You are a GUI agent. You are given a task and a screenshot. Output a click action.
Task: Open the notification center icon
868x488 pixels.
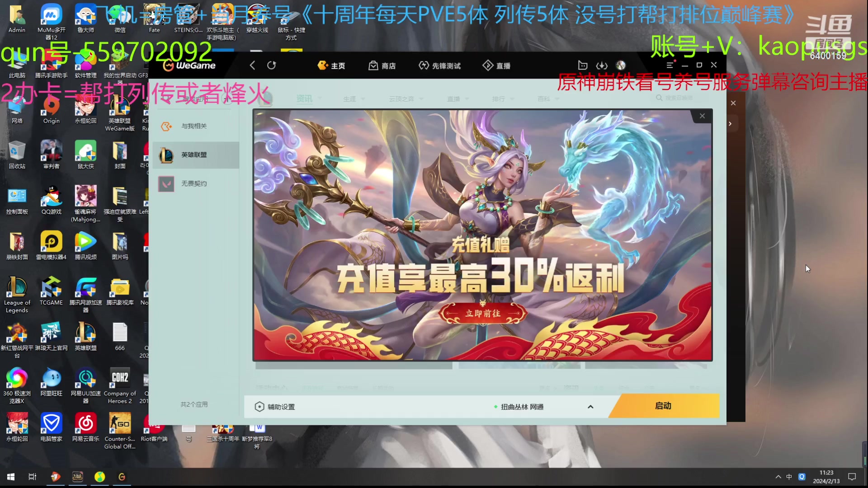(852, 477)
